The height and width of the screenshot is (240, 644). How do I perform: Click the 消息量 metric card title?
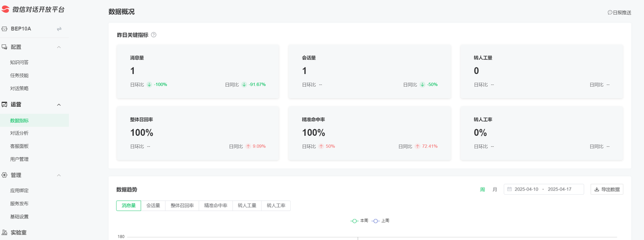(x=137, y=58)
